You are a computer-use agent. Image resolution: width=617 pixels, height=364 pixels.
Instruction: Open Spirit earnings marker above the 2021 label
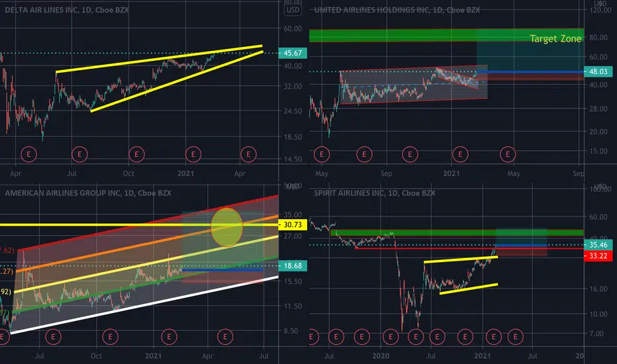pyautogui.click(x=493, y=337)
